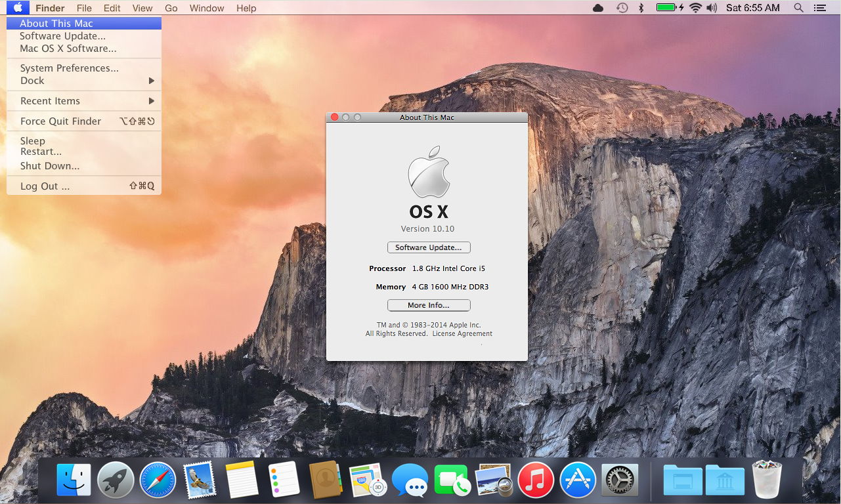Open System Preferences... from Apple menu
The width and height of the screenshot is (841, 504).
tap(84, 68)
